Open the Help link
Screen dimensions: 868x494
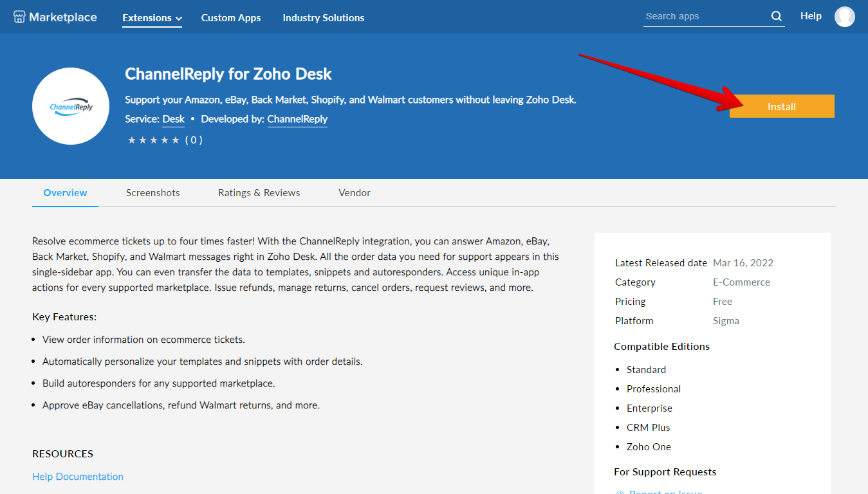[x=811, y=16]
